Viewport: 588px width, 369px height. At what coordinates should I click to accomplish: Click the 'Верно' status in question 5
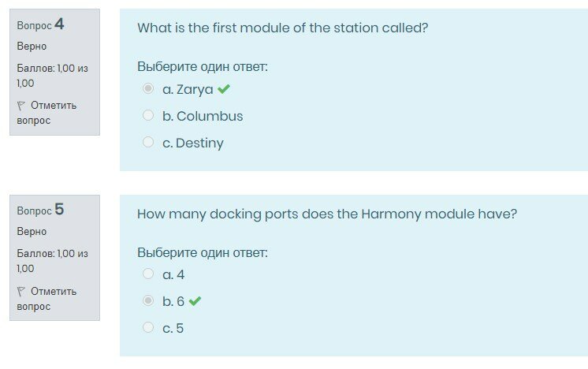click(x=32, y=232)
